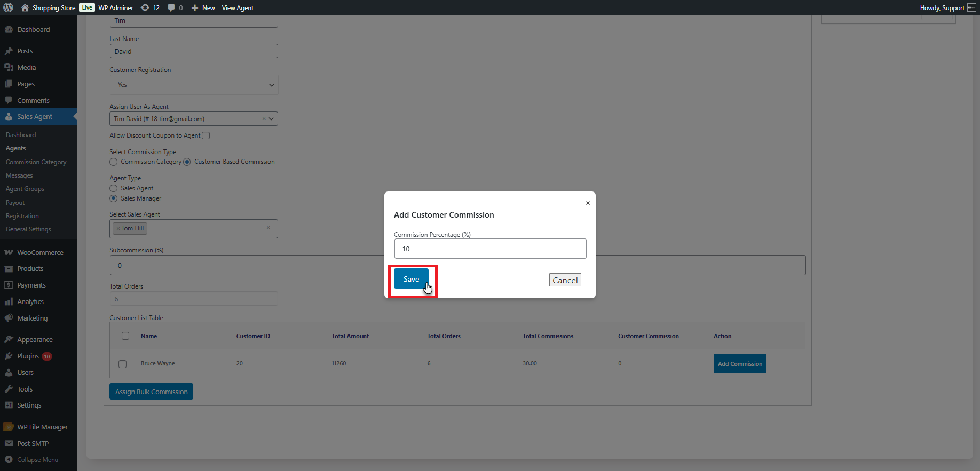Viewport: 980px width, 471px height.
Task: Click the Collapse Menu arrow icon
Action: pos(9,459)
